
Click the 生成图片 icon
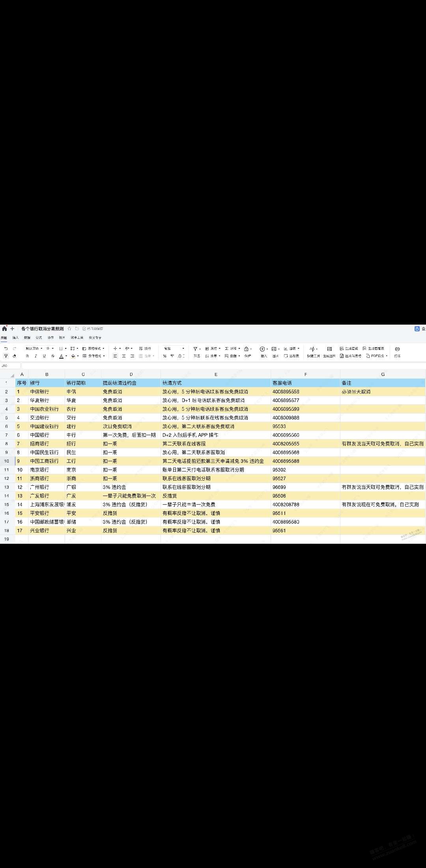pos(329,349)
